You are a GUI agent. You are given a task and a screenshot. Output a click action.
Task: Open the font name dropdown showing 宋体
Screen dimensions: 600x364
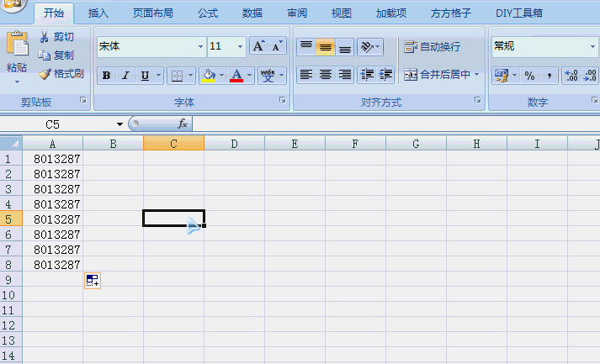[200, 46]
